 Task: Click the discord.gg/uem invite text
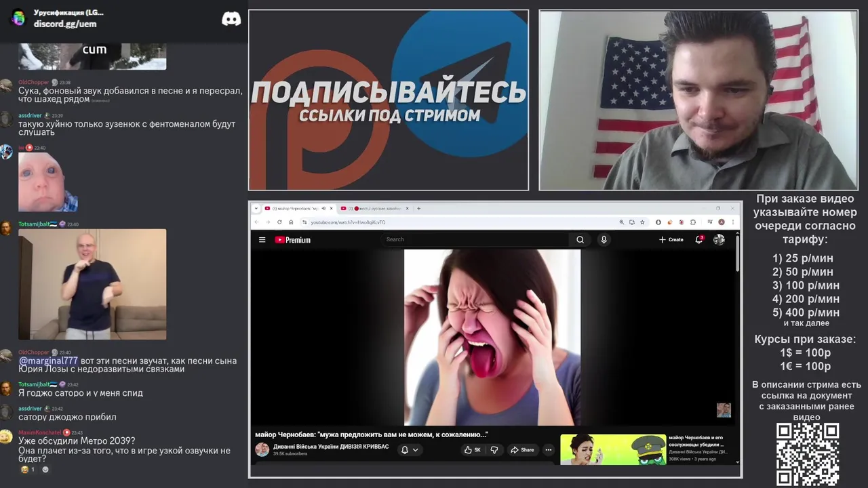[x=65, y=24]
